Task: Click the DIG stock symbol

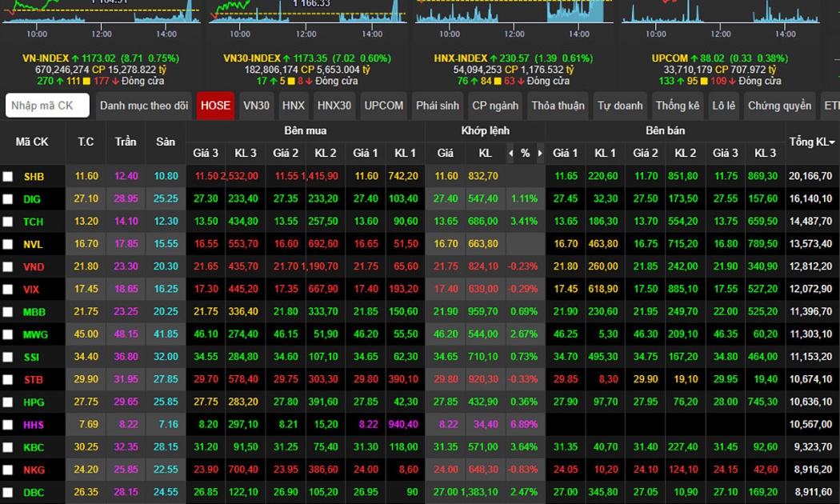Action: [x=33, y=199]
